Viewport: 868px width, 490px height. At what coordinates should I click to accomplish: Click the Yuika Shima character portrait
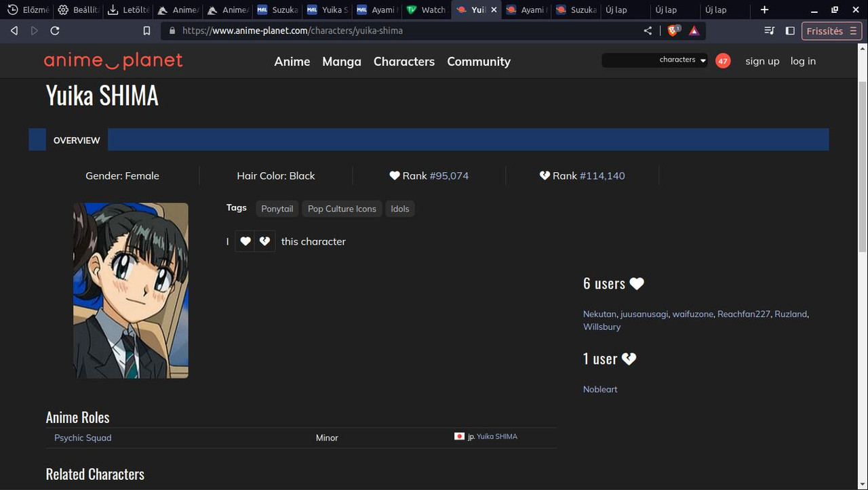[131, 290]
